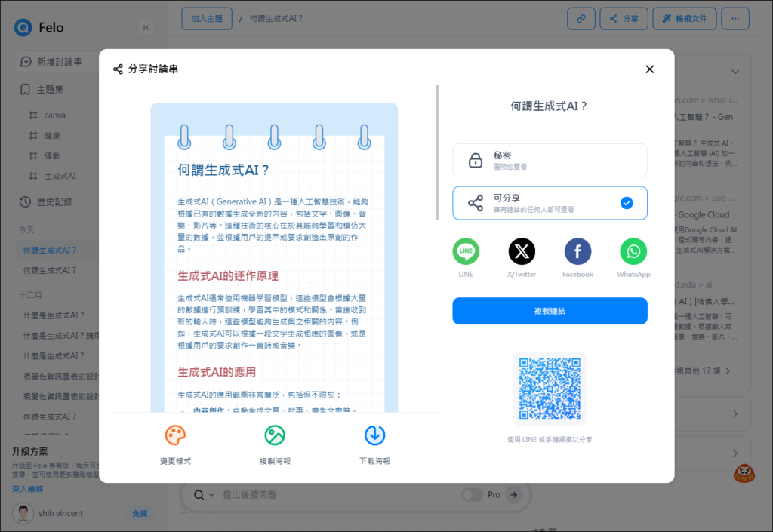Click the red mascot icon at bottom right
773x532 pixels.
[744, 473]
